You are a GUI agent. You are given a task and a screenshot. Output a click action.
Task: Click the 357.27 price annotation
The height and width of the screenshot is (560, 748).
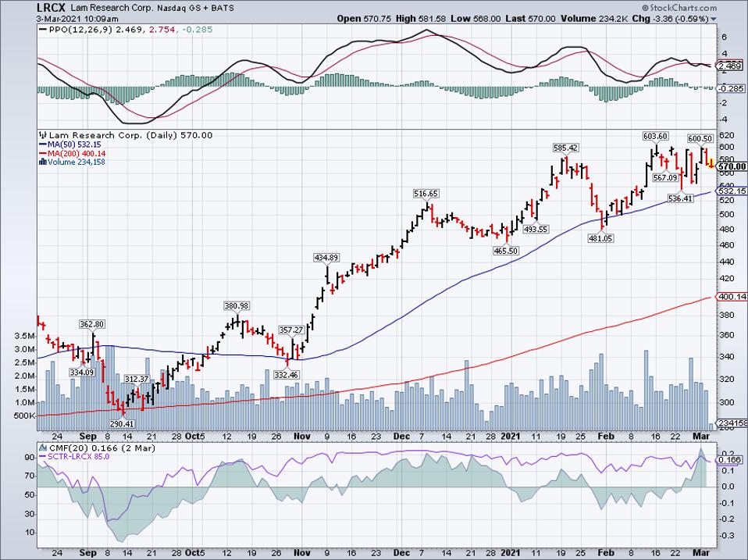coord(291,330)
